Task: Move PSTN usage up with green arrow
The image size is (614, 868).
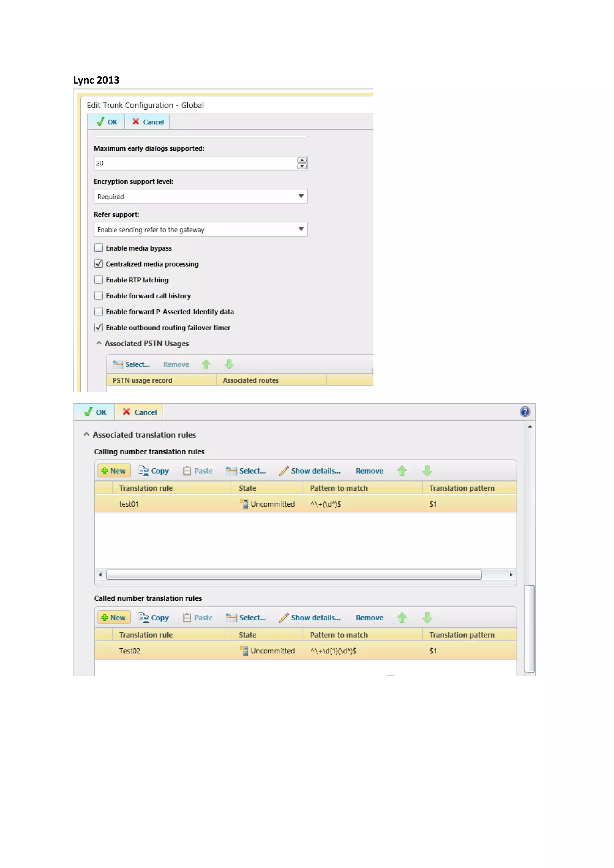Action: coord(206,364)
